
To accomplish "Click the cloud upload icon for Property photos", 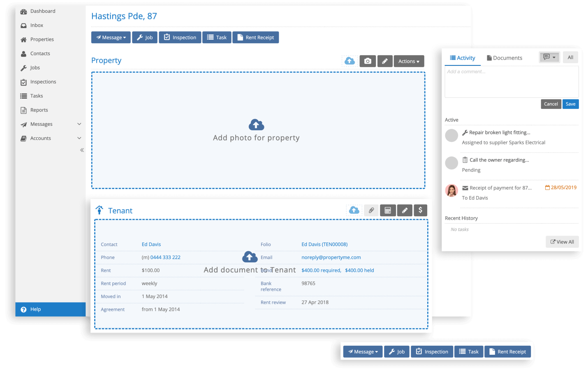I will [x=349, y=61].
